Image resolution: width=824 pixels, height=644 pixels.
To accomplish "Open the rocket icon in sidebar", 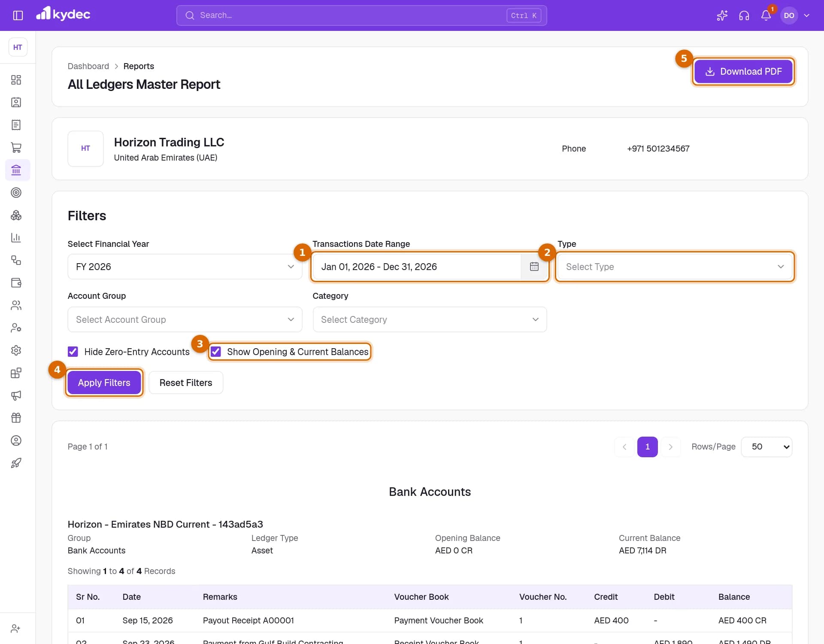I will click(16, 463).
